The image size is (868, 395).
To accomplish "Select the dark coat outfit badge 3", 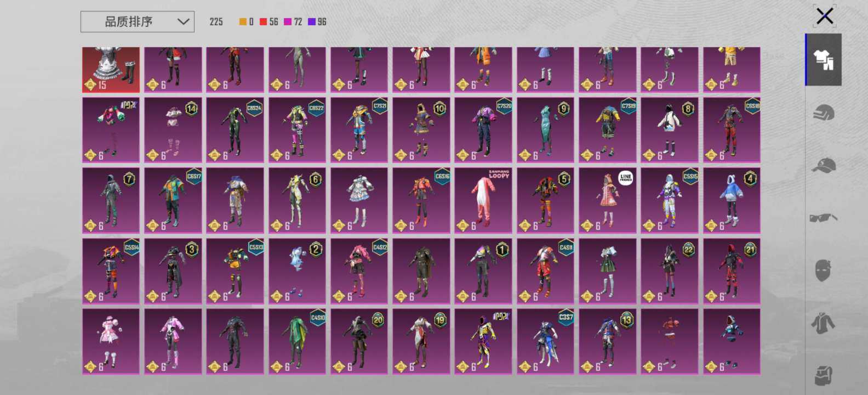I will [x=173, y=270].
